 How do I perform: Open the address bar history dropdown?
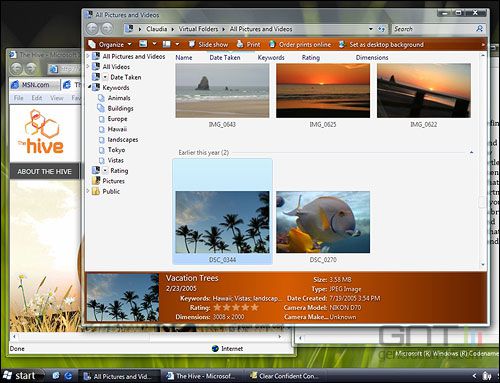pyautogui.click(x=371, y=29)
